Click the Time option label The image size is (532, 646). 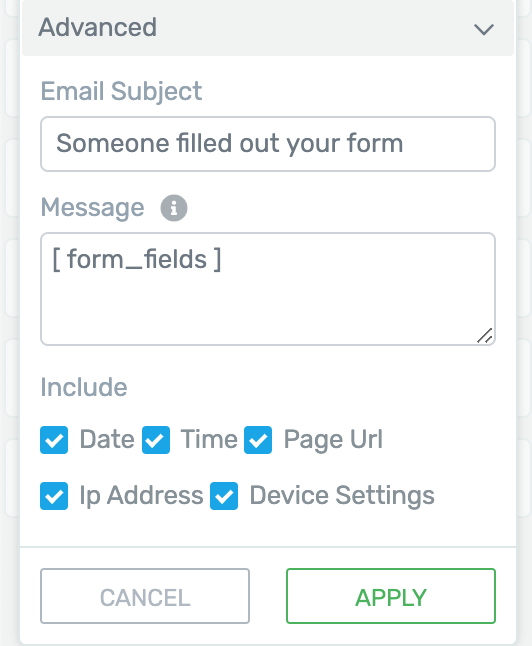[209, 439]
